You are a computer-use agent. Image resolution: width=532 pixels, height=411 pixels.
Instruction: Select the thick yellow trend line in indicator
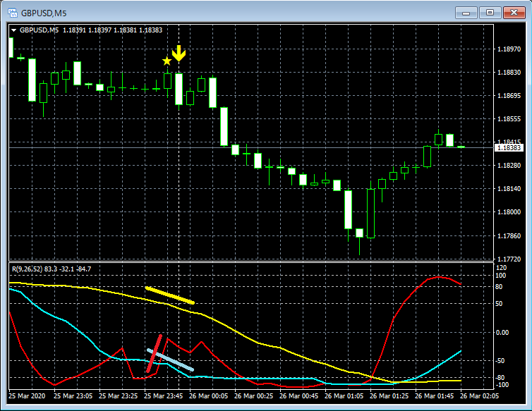(169, 295)
